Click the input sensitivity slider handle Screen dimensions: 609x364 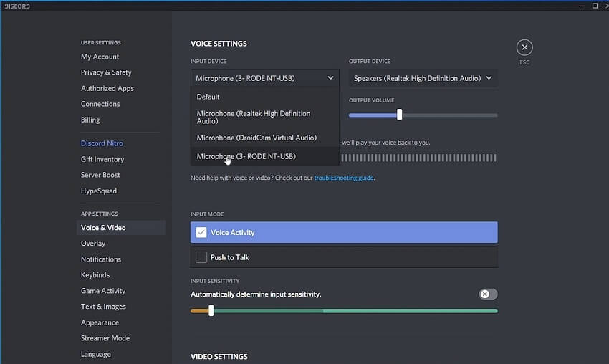pyautogui.click(x=211, y=310)
